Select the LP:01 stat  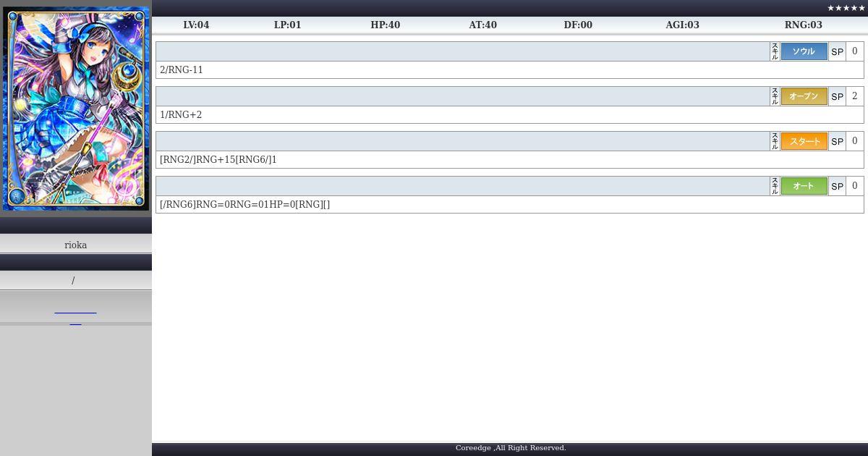click(x=287, y=25)
